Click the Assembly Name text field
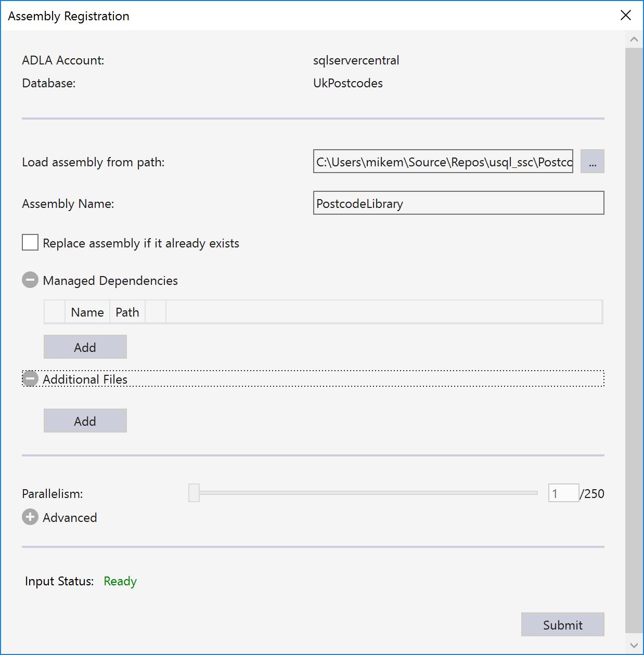Viewport: 644px width, 655px height. click(458, 203)
